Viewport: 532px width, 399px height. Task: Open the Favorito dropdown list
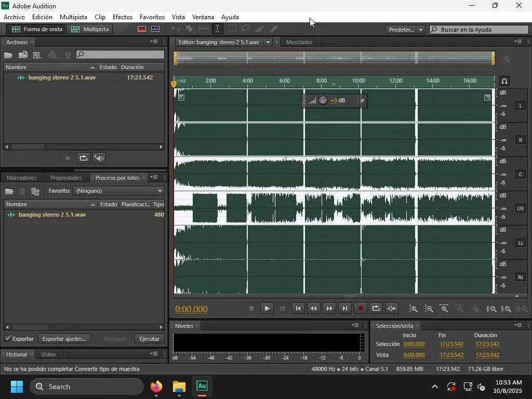click(118, 191)
